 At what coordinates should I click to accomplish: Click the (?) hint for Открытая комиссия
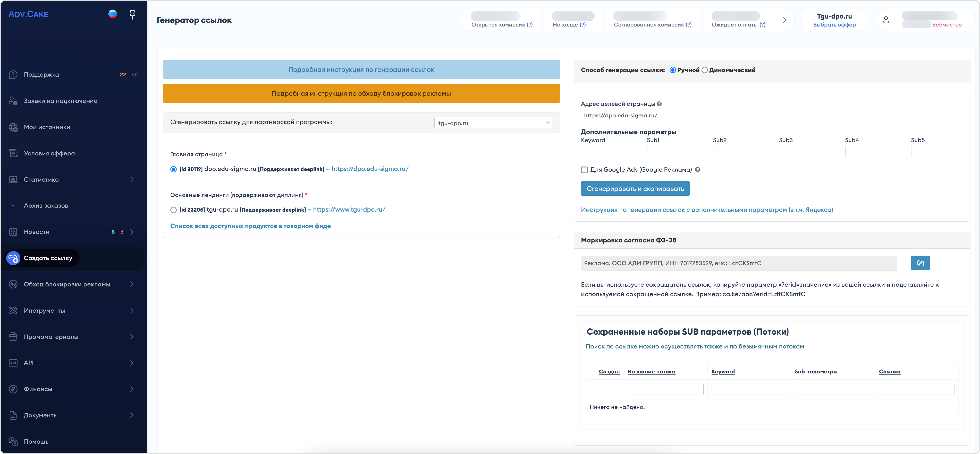(530, 25)
